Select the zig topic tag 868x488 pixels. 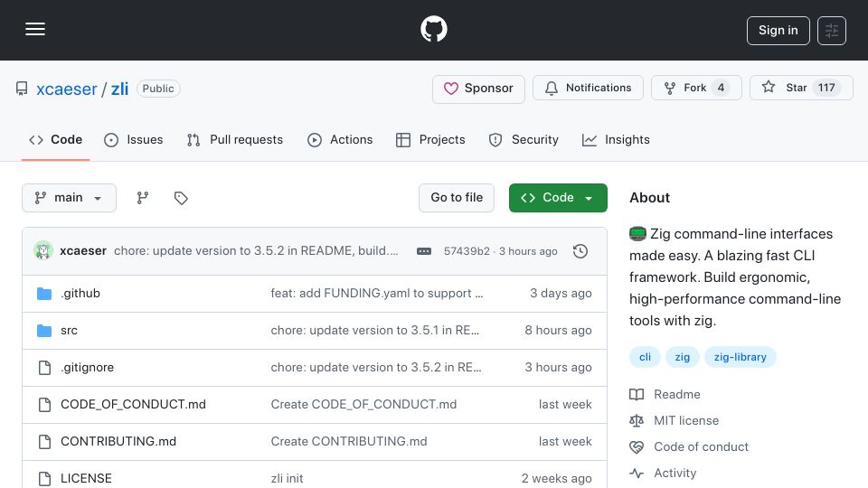[682, 358]
